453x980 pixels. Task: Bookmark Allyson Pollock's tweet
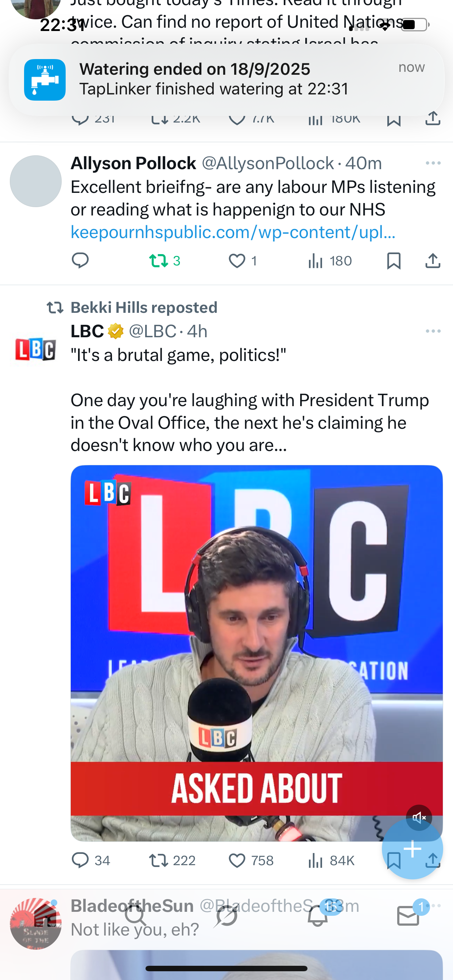click(x=394, y=261)
